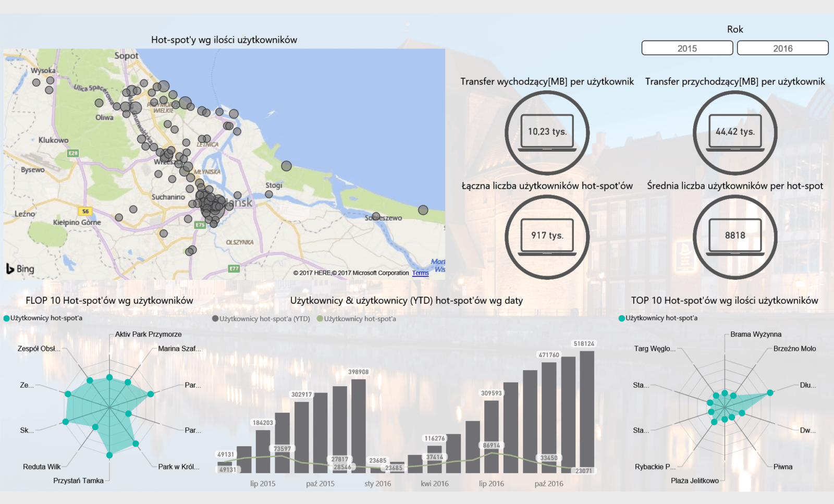The width and height of the screenshot is (834, 504).
Task: Select the tallest bar labeled 518124
Action: click(x=587, y=412)
